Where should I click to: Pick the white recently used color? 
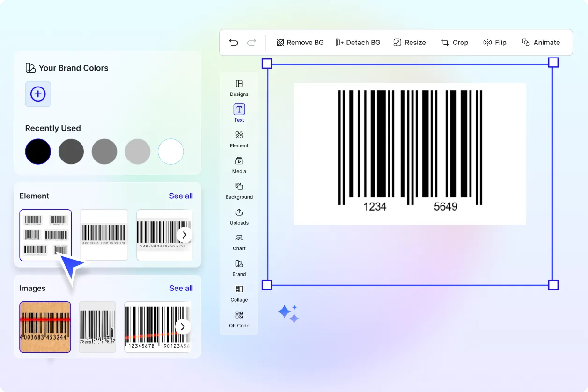click(171, 152)
